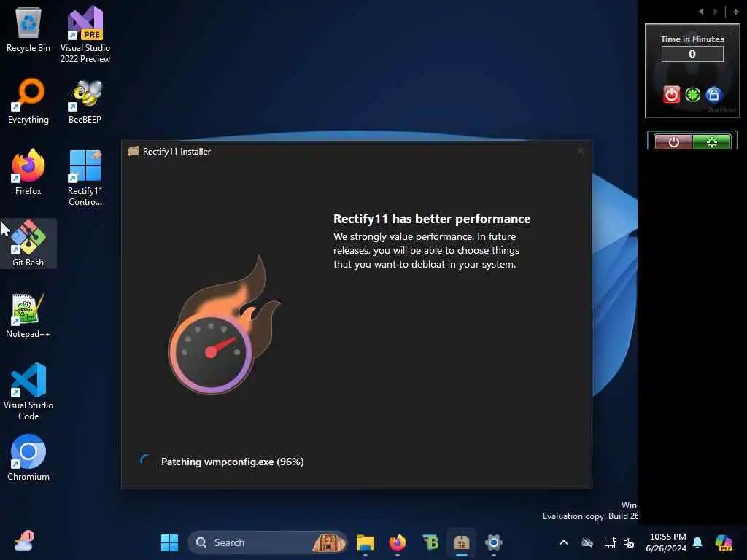Open the Recycle Bin desktop icon
Image resolution: width=747 pixels, height=560 pixels.
(x=28, y=30)
